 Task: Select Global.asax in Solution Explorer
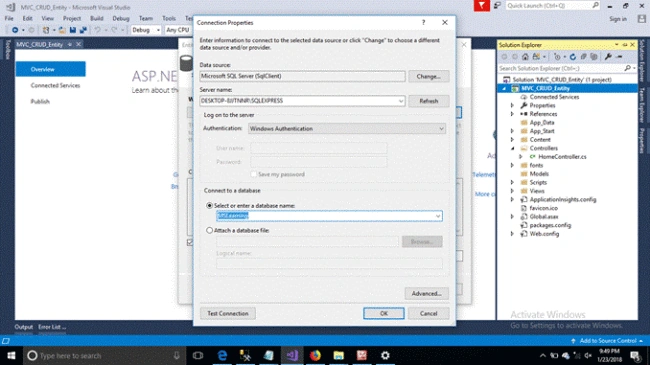[x=543, y=217]
